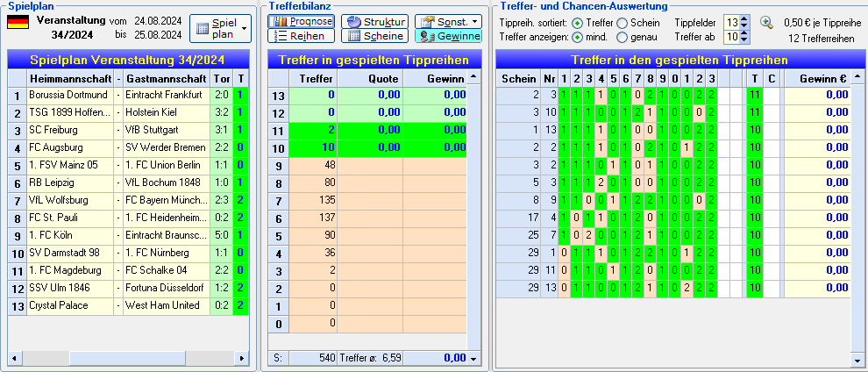Click the 1. FC Magdeburg cell
Image resolution: width=868 pixels, height=372 pixels.
coord(70,271)
